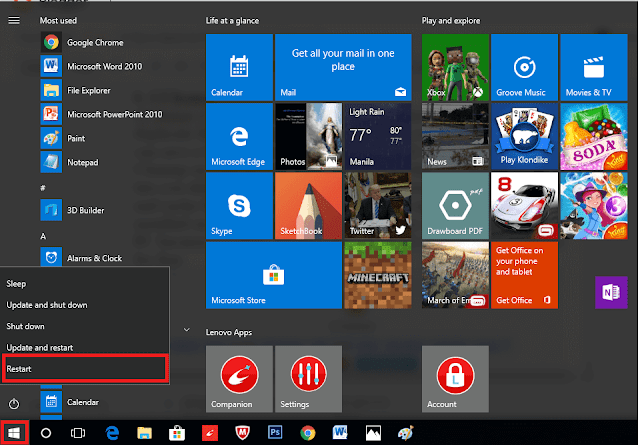Image resolution: width=640 pixels, height=445 pixels.
Task: Expand the hamburger menu in Start
Action: point(14,20)
